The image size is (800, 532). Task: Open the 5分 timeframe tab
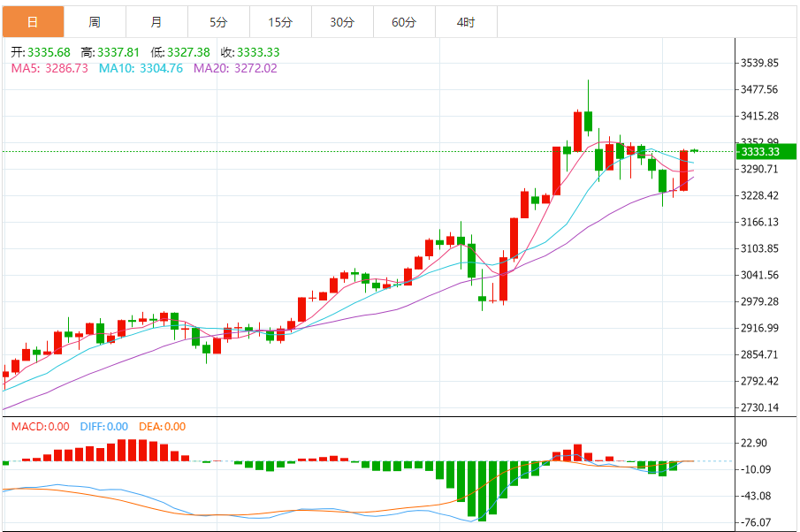coord(218,22)
